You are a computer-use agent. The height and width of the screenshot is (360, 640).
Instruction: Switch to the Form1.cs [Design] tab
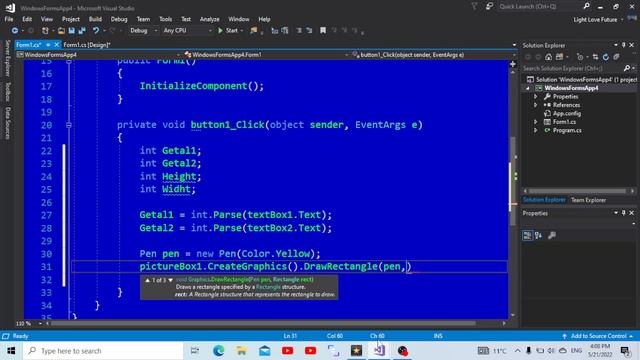pyautogui.click(x=87, y=45)
